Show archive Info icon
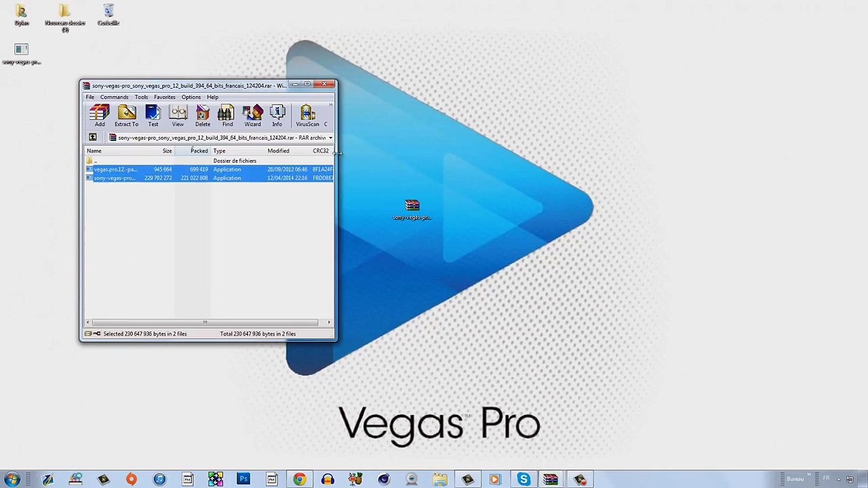Screen dimensions: 868x488 [277, 116]
